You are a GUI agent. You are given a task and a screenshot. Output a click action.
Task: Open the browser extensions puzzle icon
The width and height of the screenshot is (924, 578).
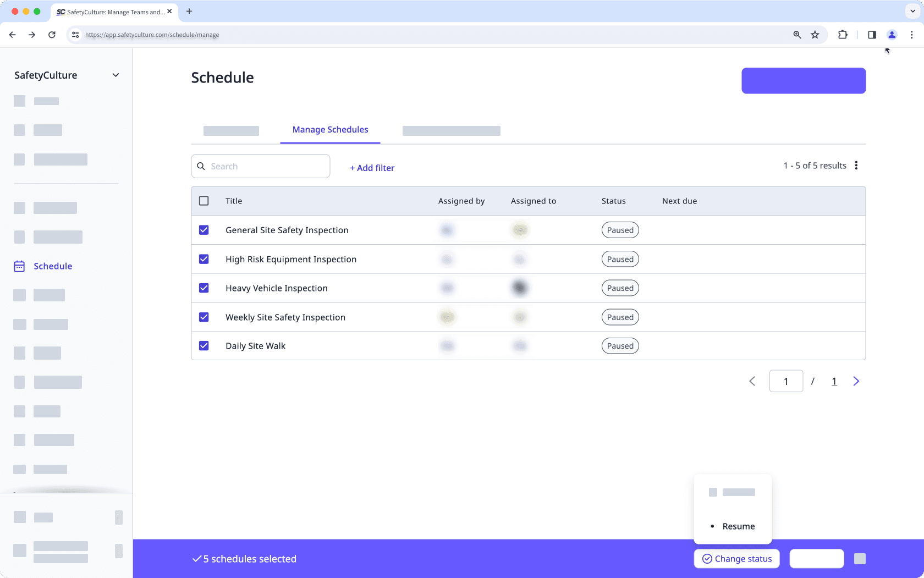tap(843, 34)
